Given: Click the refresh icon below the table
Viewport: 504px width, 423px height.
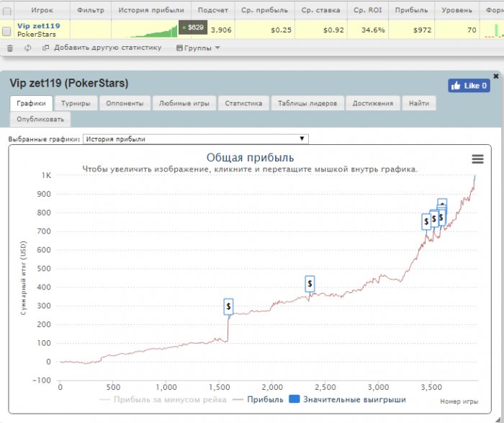Looking at the screenshot, I should (28, 48).
